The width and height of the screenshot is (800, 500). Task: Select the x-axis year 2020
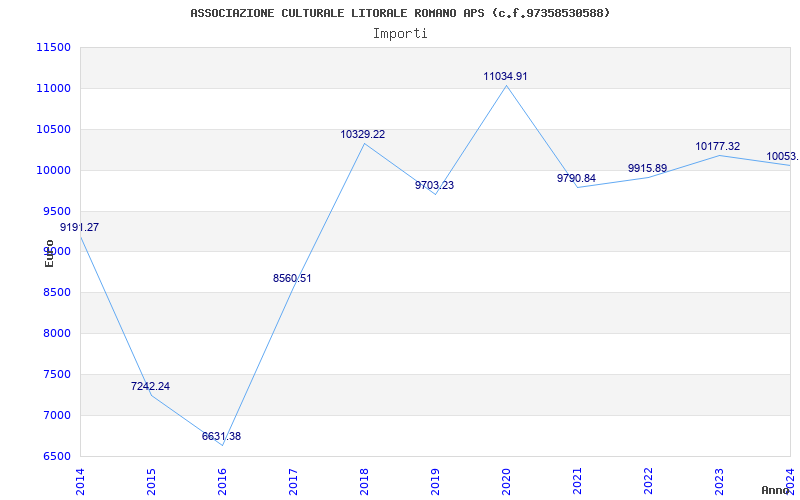[x=506, y=482]
